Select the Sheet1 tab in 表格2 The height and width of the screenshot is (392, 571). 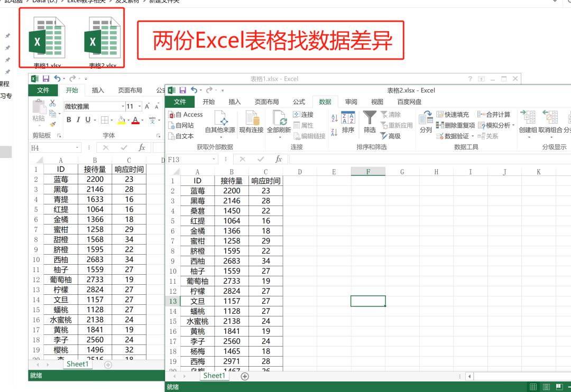click(x=214, y=376)
